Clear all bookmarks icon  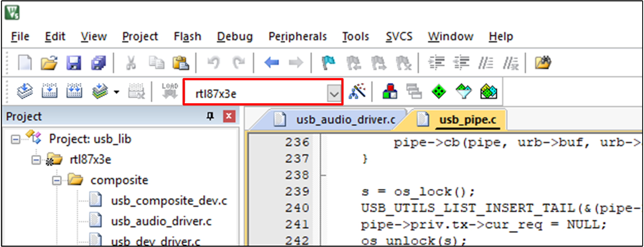tap(403, 63)
